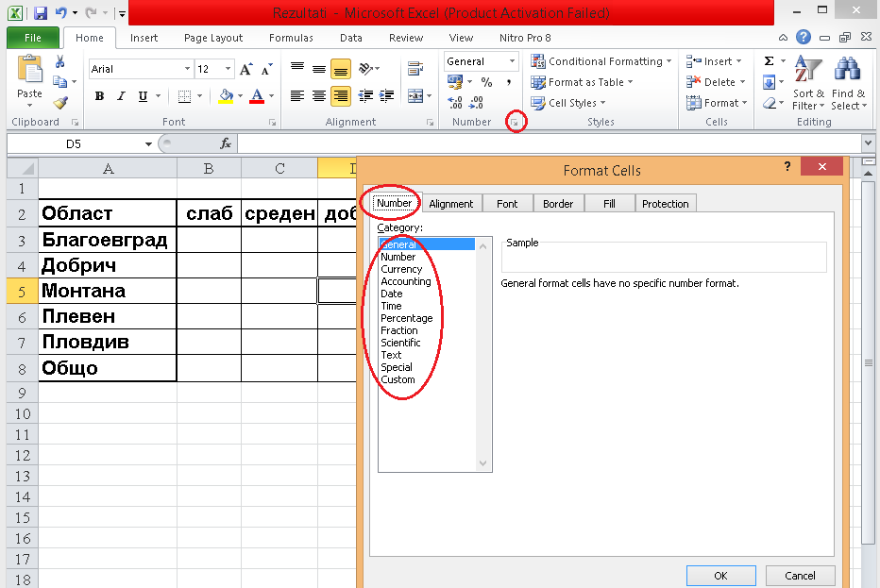Image resolution: width=880 pixels, height=588 pixels.
Task: Click the Cut scissors icon
Action: tap(60, 62)
